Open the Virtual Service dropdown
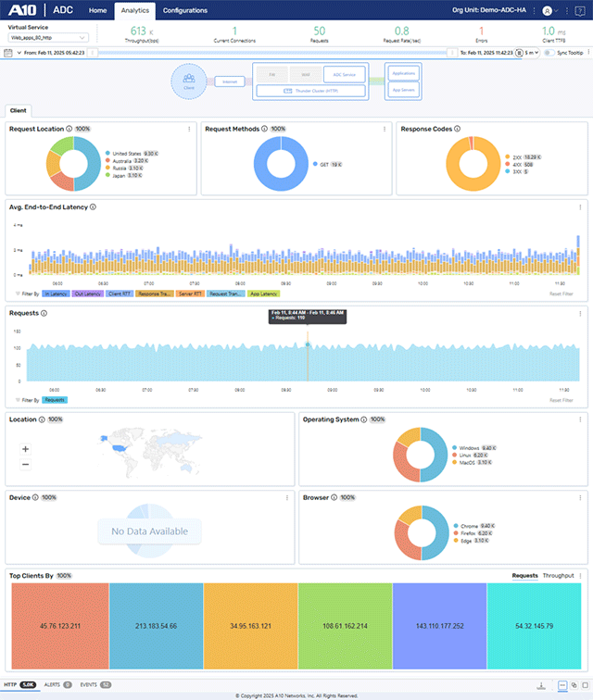 click(x=48, y=38)
